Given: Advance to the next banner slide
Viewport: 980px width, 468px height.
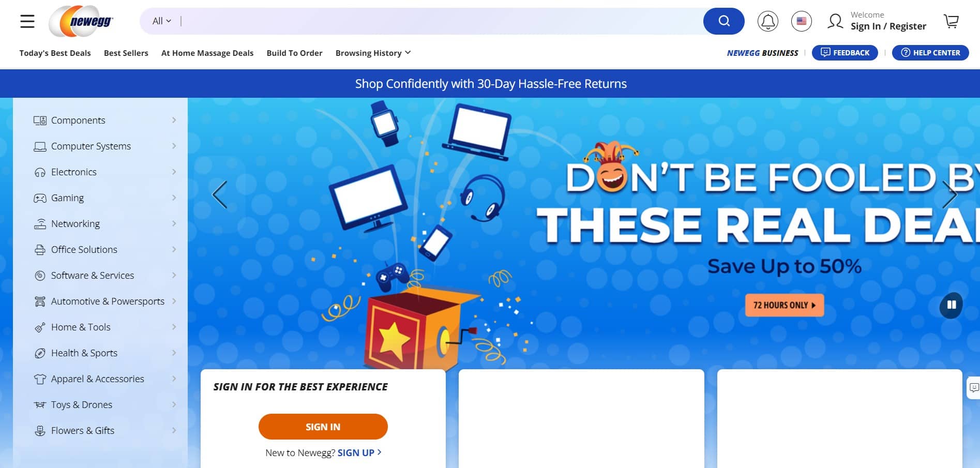Looking at the screenshot, I should [949, 195].
